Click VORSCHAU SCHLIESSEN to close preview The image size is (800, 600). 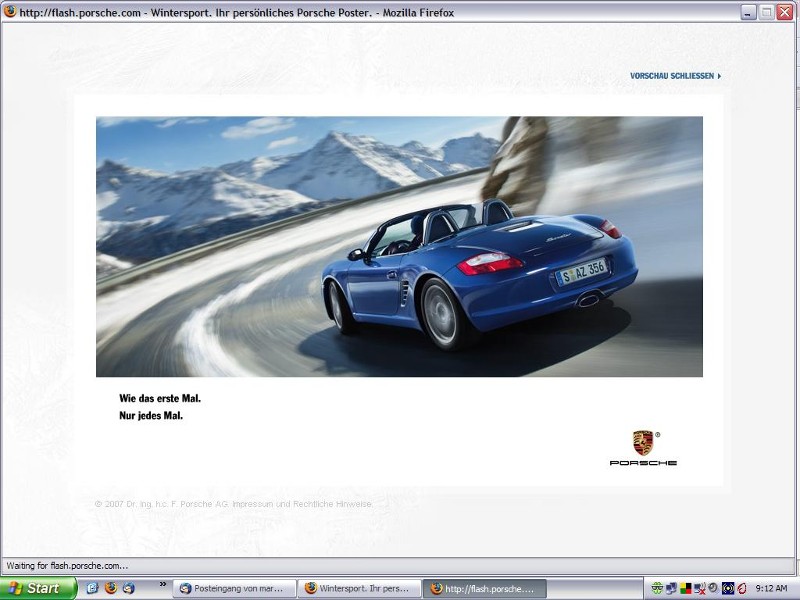pos(675,76)
